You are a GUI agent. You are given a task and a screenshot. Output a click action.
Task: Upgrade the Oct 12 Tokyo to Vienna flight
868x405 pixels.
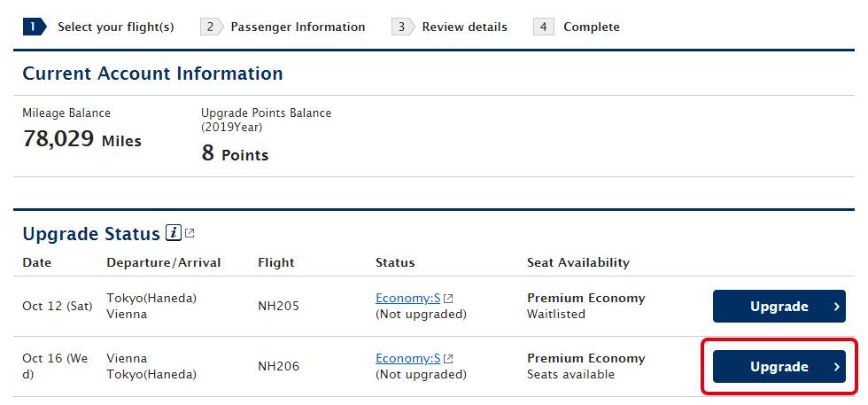pos(779,307)
